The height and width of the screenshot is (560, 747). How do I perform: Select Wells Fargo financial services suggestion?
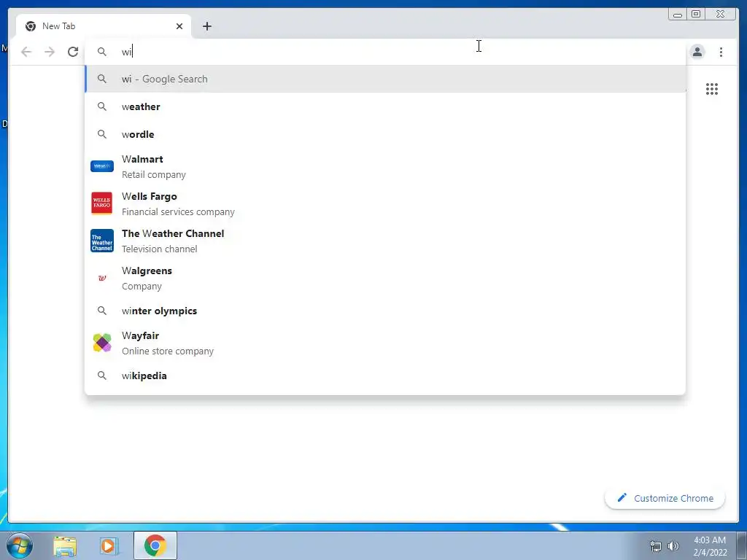pos(385,204)
